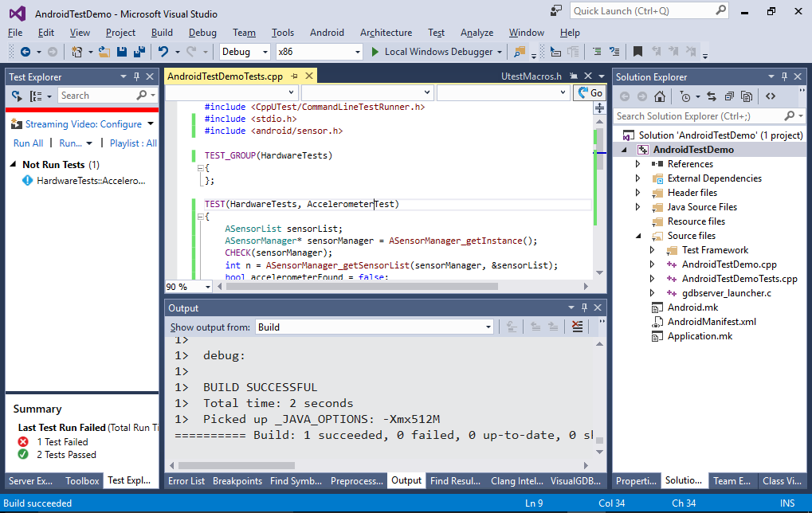Click the Test Explorer group-by list icon
This screenshot has height=513, width=812.
[x=36, y=96]
